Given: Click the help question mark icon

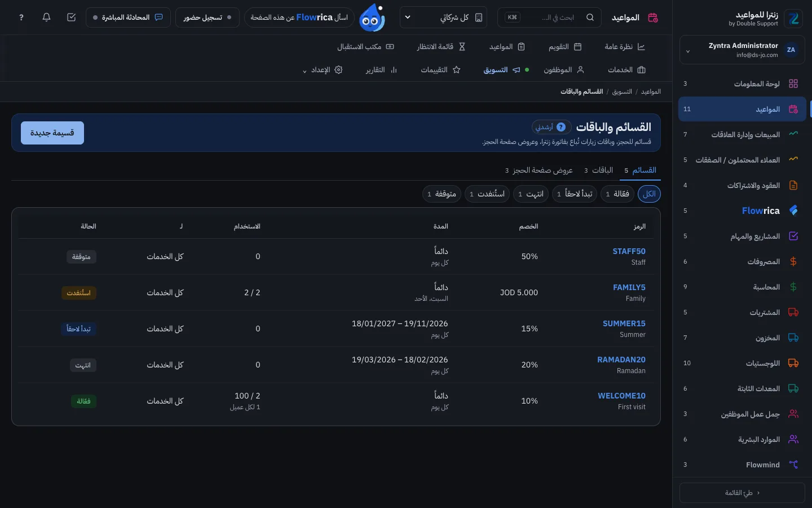Looking at the screenshot, I should point(21,17).
